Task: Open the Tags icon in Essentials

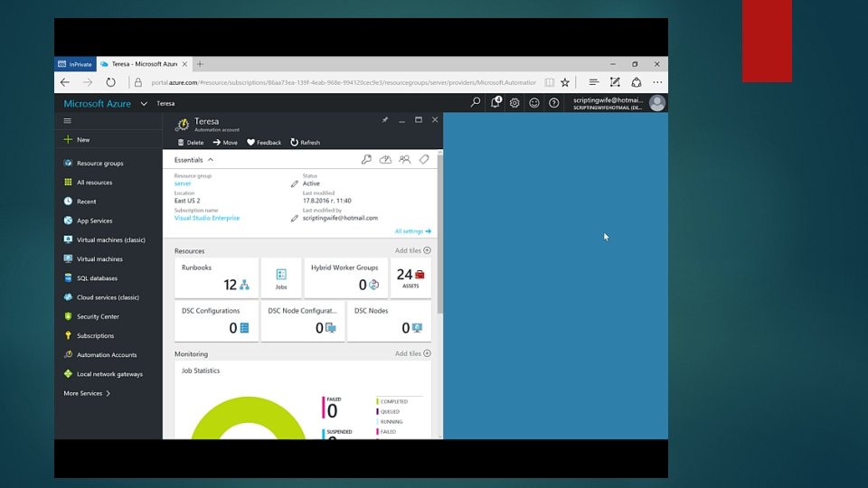Action: [424, 159]
